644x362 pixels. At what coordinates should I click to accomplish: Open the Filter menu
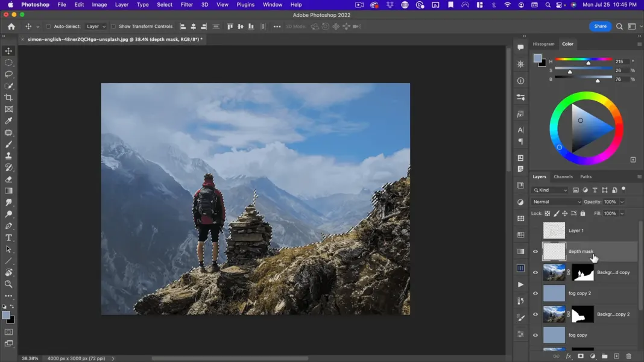pyautogui.click(x=186, y=5)
